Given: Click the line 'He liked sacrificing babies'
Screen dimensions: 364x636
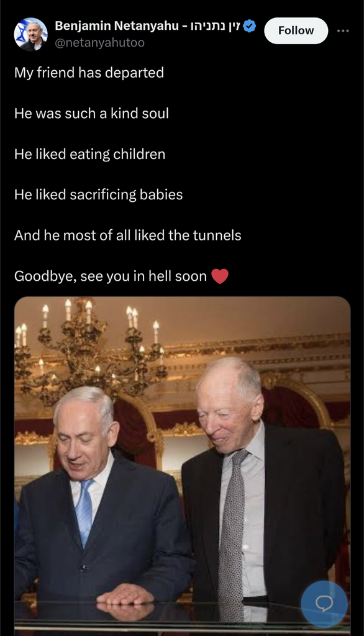Looking at the screenshot, I should click(x=99, y=194).
